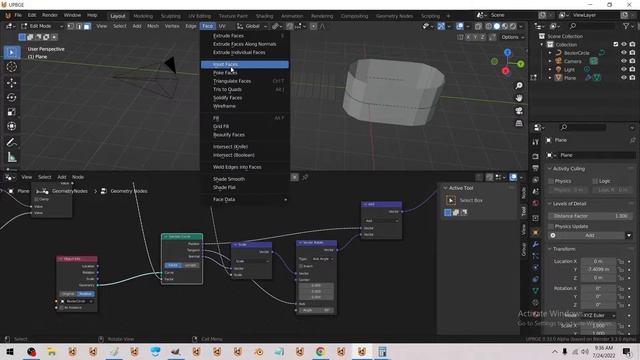
Task: Open the File menu
Action: coord(18,15)
